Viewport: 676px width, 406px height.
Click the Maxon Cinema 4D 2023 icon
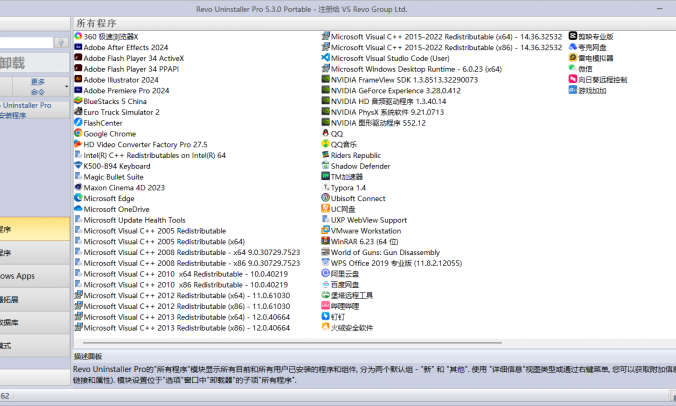(78, 187)
